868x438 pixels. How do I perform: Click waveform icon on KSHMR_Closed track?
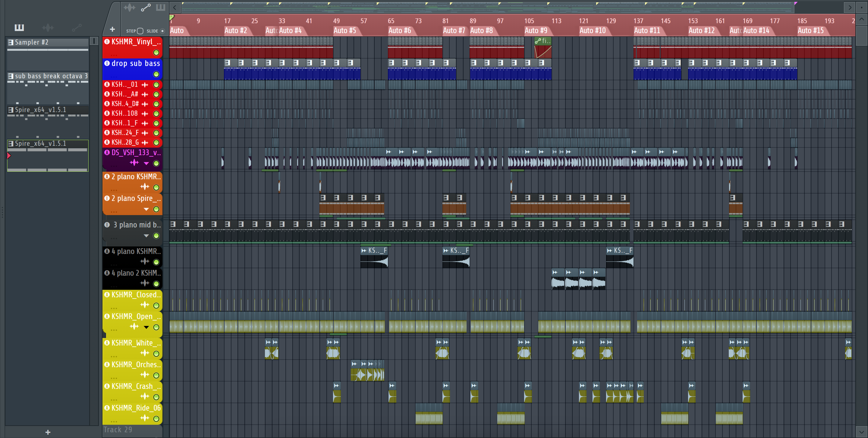pos(145,305)
